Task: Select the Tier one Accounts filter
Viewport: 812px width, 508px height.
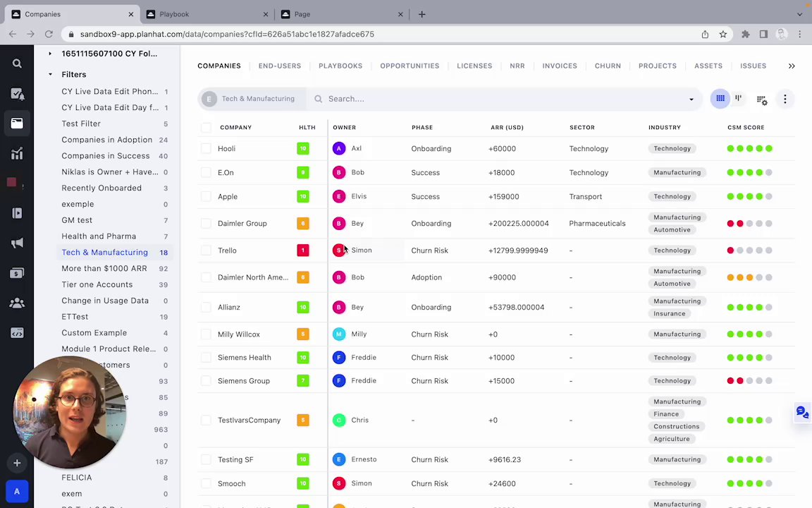Action: point(97,284)
